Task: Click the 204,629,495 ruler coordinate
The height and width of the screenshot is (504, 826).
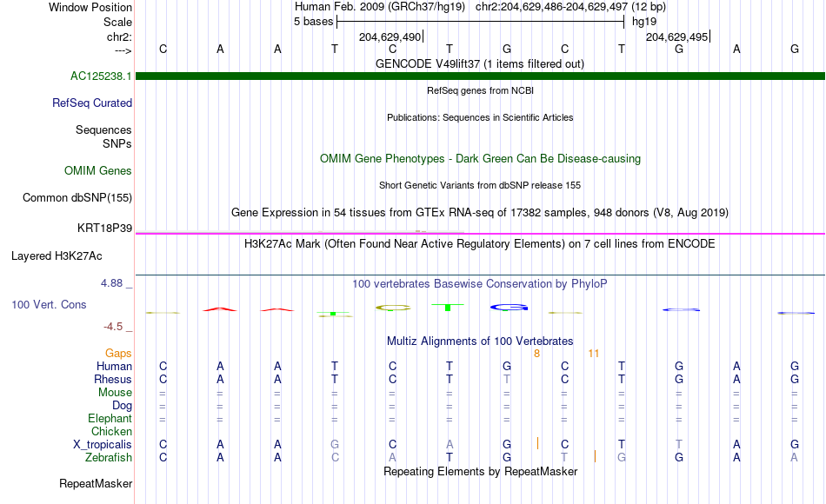Action: (677, 36)
